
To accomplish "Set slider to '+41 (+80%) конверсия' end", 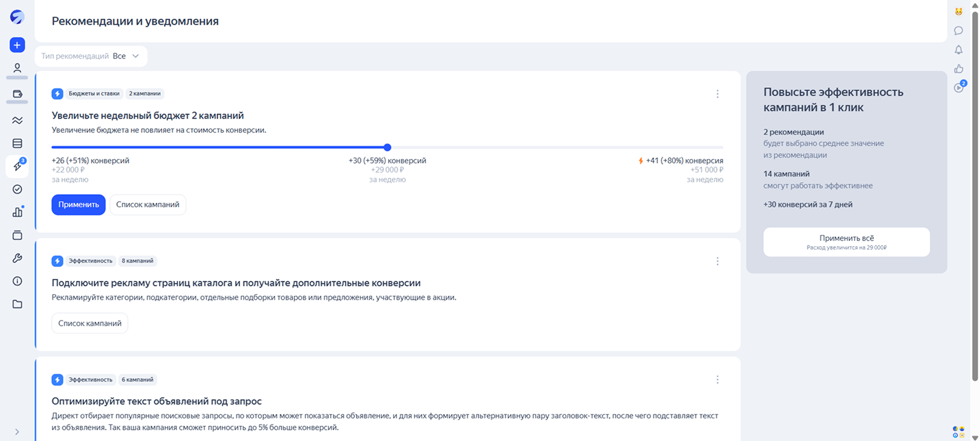I will (x=681, y=161).
